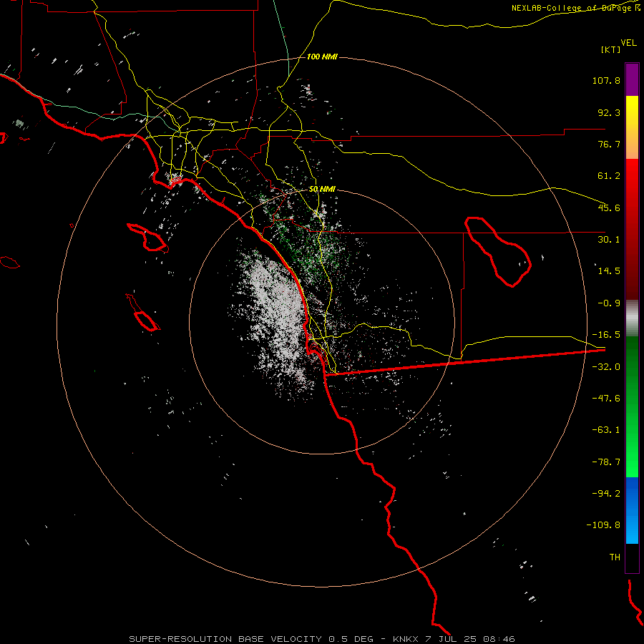Click the 50 NMI range ring label
The image size is (644, 644).
coord(322,190)
